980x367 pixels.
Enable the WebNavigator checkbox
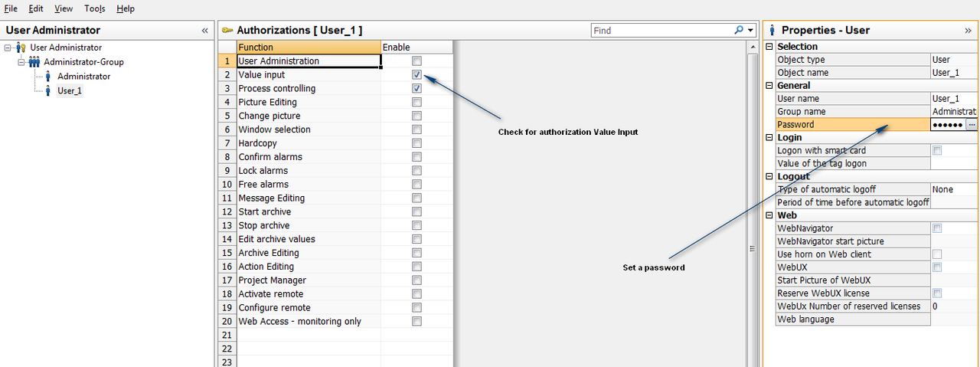(937, 228)
